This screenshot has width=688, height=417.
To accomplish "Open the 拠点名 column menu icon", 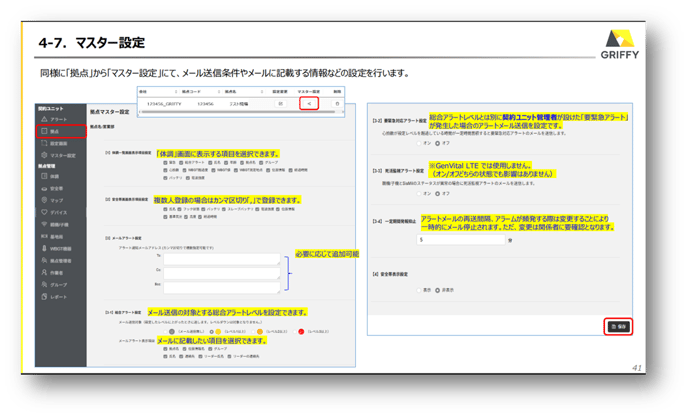I will click(x=262, y=92).
